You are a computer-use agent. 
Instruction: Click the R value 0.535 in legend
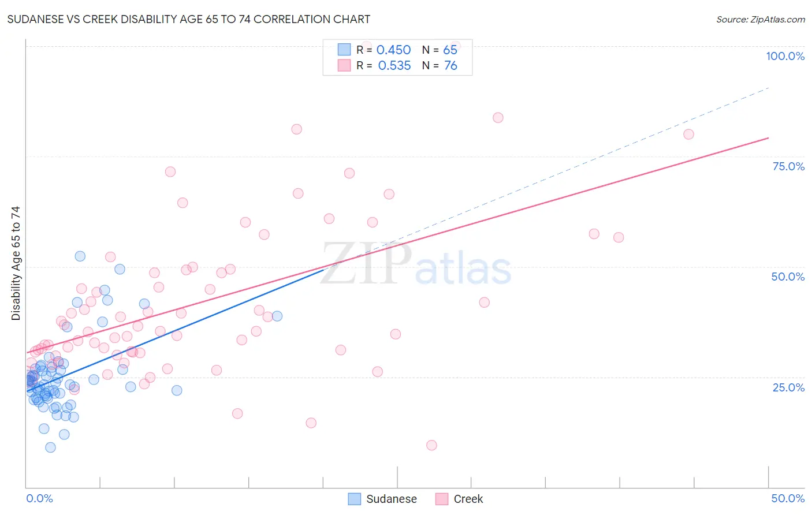click(x=394, y=65)
